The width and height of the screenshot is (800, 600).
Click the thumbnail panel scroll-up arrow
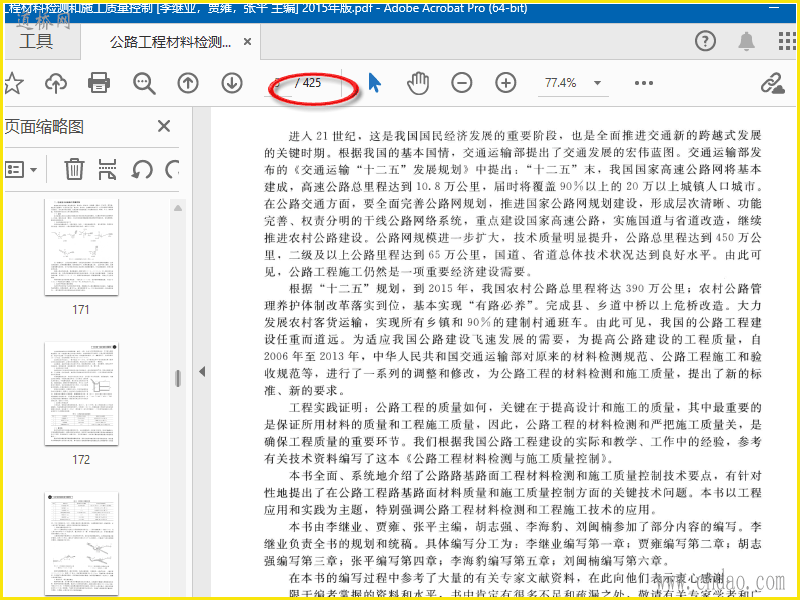coord(178,208)
